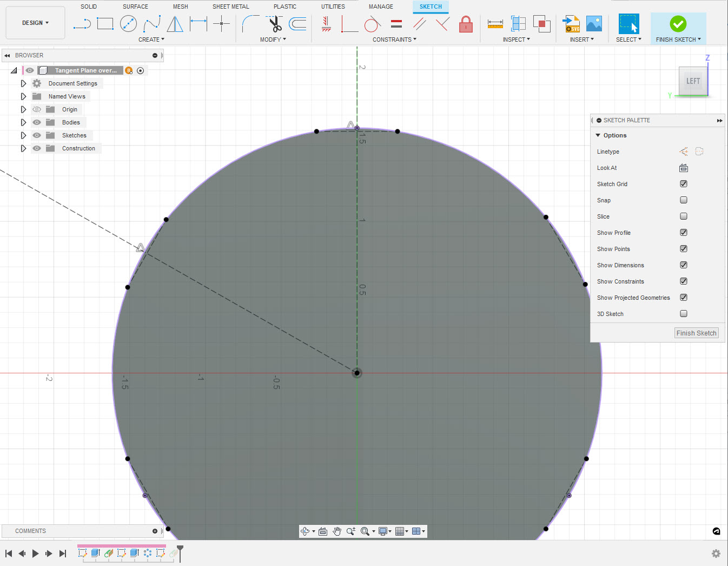Open the Select dropdown in the toolbar

628,39
